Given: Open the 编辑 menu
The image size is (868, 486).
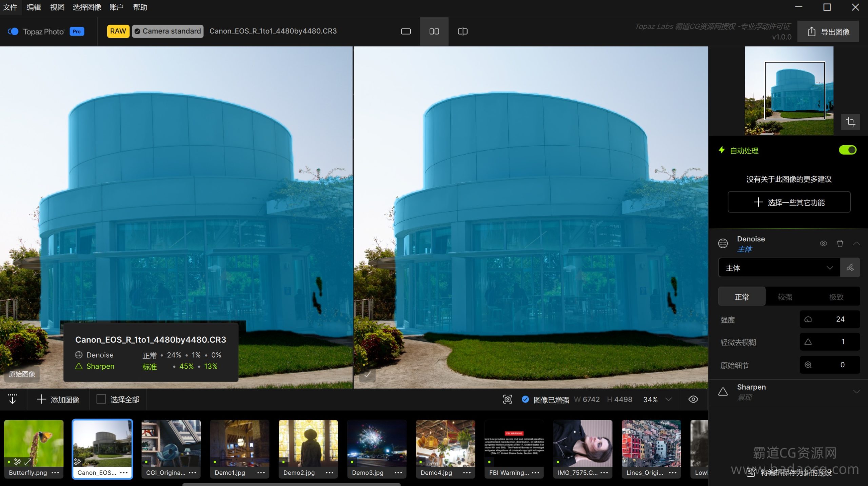Looking at the screenshot, I should (x=34, y=7).
